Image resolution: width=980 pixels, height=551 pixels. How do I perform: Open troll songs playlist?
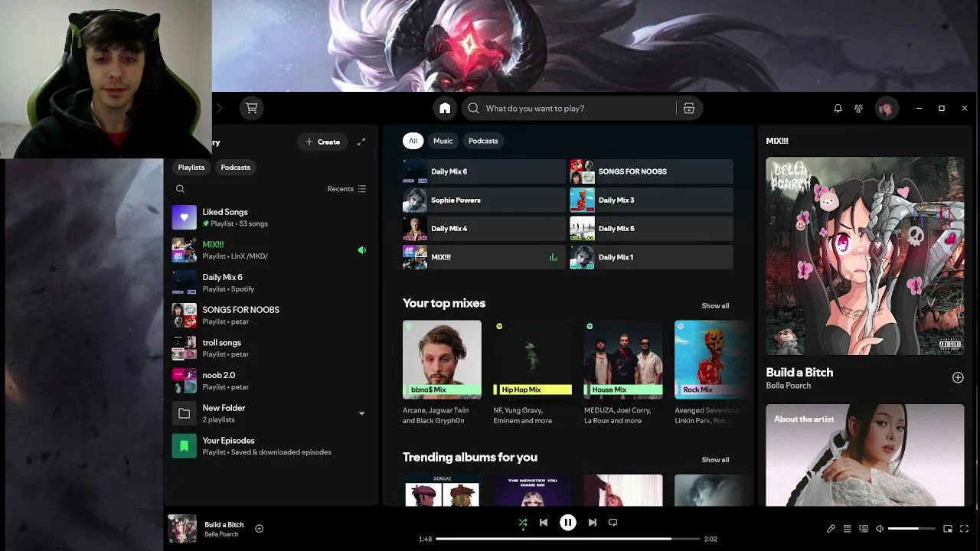pos(269,348)
